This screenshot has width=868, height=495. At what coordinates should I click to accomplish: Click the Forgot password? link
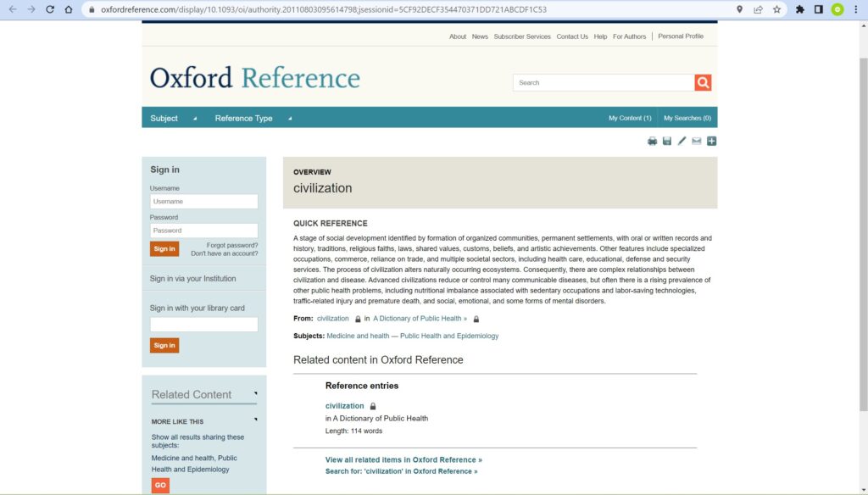click(232, 245)
